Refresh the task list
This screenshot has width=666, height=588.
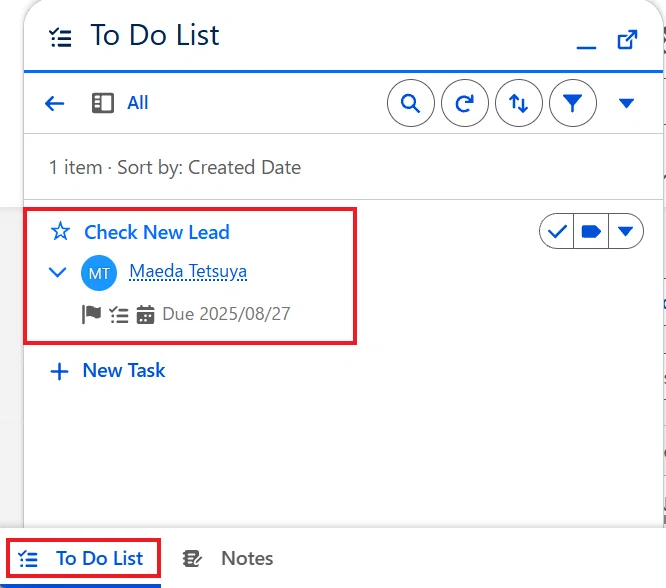pos(465,103)
